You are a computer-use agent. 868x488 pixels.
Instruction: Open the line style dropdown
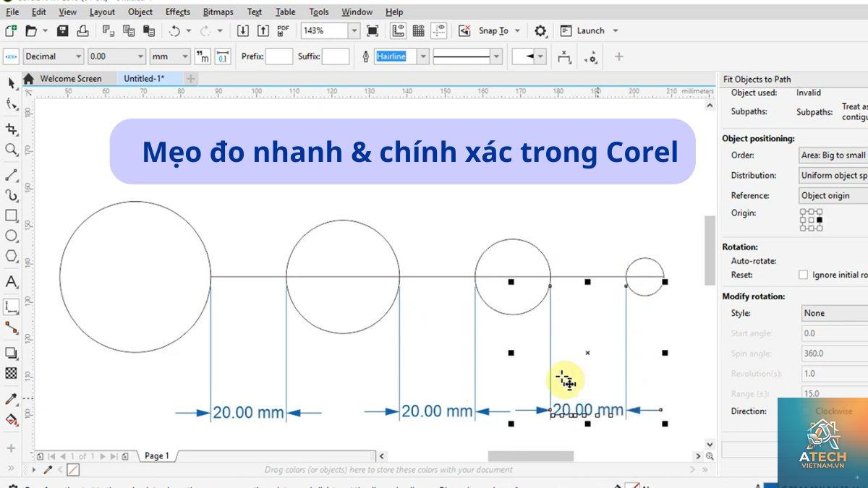coord(496,56)
